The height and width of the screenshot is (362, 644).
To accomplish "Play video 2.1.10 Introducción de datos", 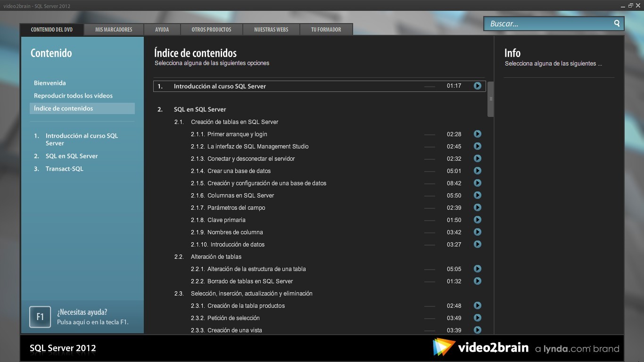I will point(478,244).
